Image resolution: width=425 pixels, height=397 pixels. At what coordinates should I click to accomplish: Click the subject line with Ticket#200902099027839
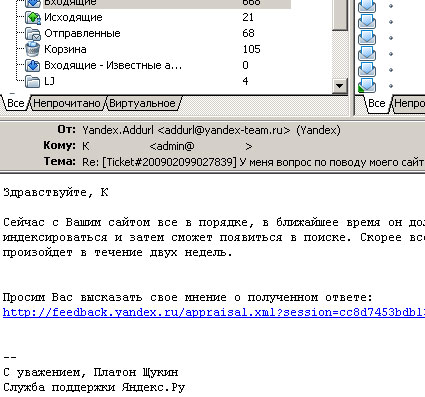pyautogui.click(x=253, y=162)
